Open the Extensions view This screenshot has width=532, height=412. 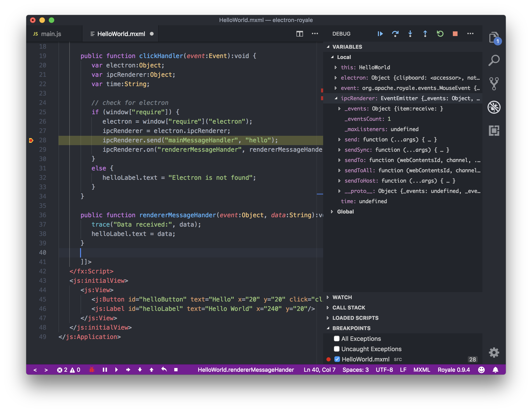(494, 131)
